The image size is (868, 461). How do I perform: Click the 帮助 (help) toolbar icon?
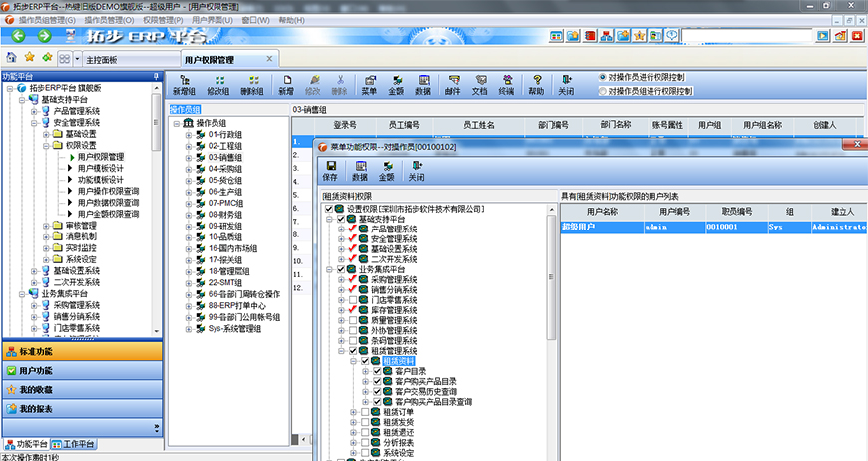click(x=536, y=84)
